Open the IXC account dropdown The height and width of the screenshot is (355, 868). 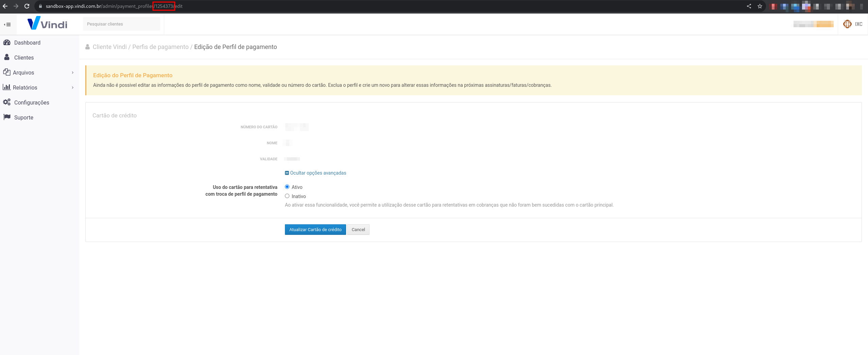point(853,24)
